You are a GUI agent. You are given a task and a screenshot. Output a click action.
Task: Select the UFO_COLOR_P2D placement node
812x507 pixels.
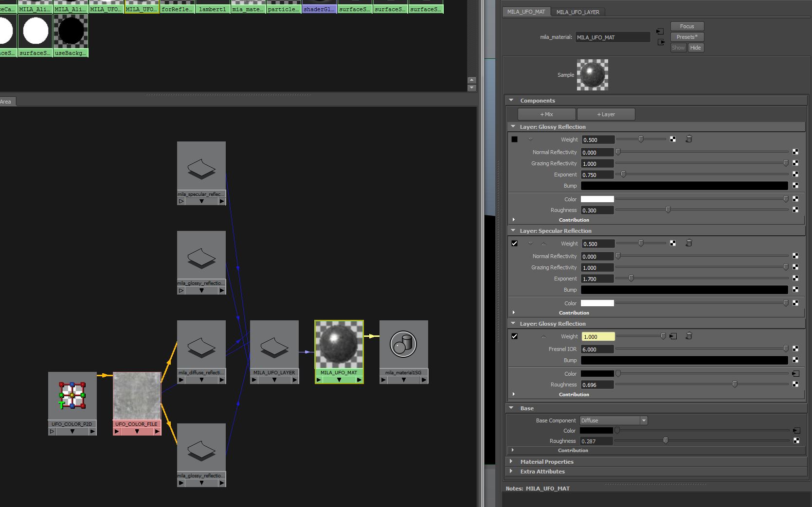coord(72,403)
